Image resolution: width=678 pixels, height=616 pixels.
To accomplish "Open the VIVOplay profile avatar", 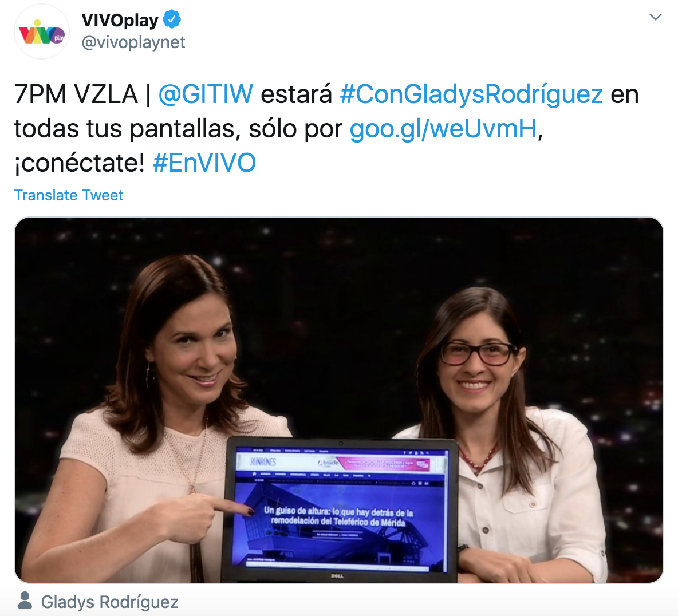I will 42,32.
